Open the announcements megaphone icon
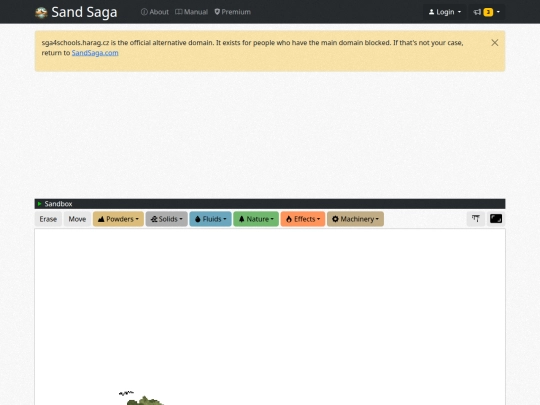This screenshot has height=405, width=540. (x=477, y=12)
